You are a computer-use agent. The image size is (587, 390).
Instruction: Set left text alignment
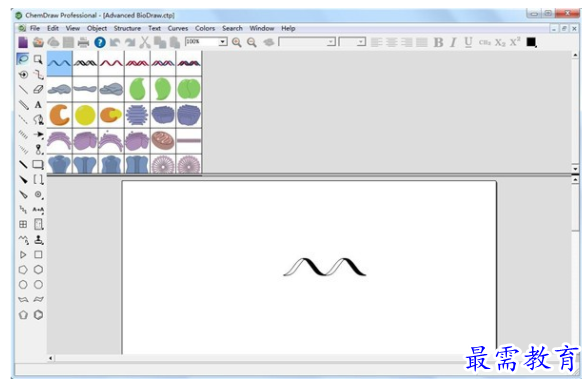click(377, 42)
